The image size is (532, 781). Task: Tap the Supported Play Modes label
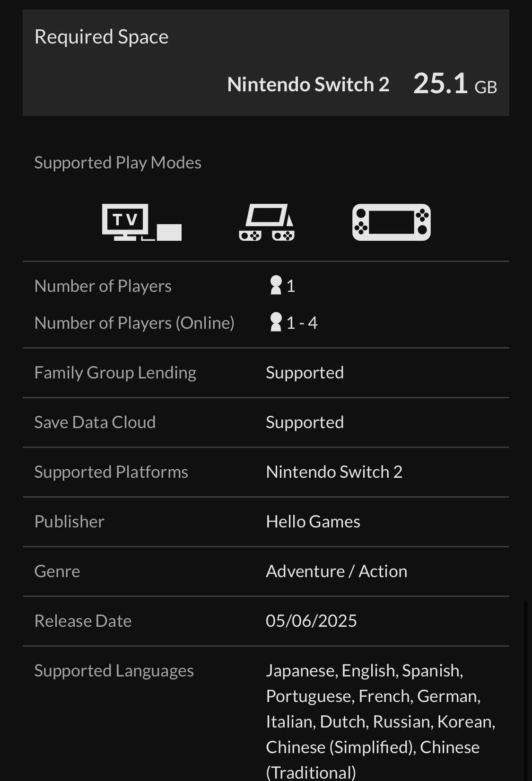118,163
